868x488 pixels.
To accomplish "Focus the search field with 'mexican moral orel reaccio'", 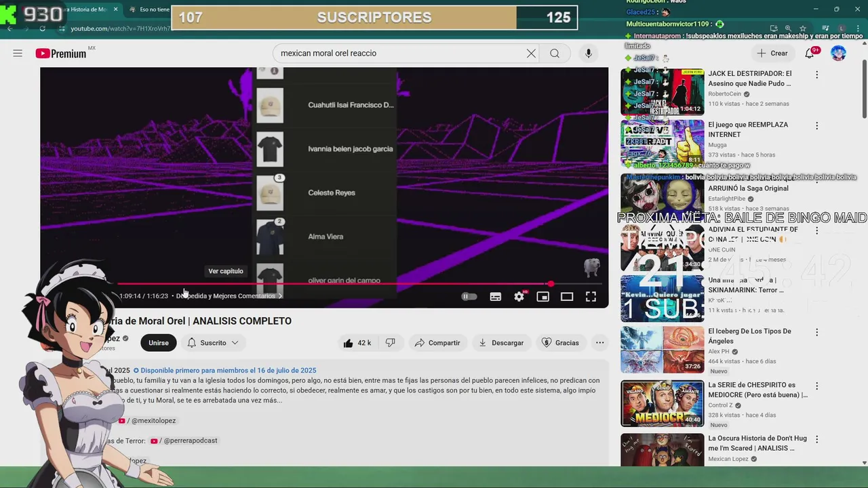I will [x=400, y=54].
